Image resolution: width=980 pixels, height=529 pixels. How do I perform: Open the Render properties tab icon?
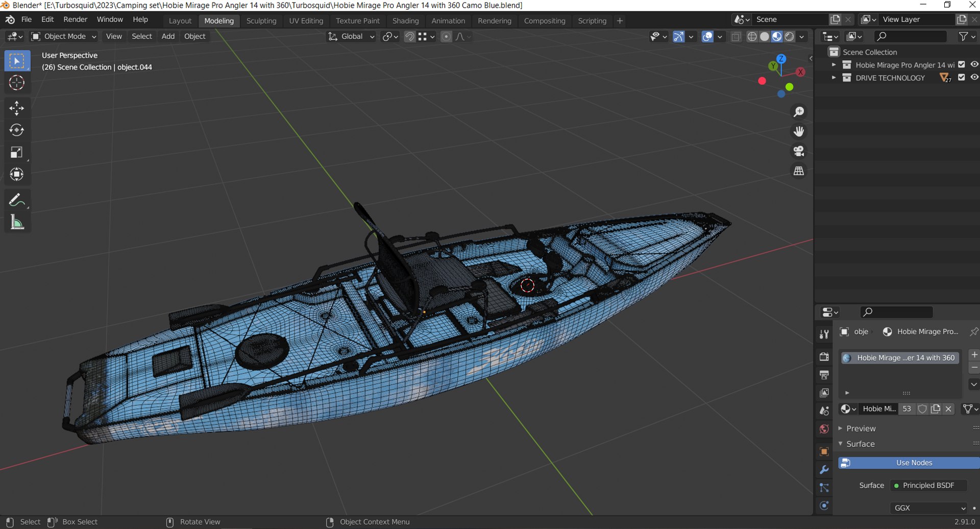[824, 356]
